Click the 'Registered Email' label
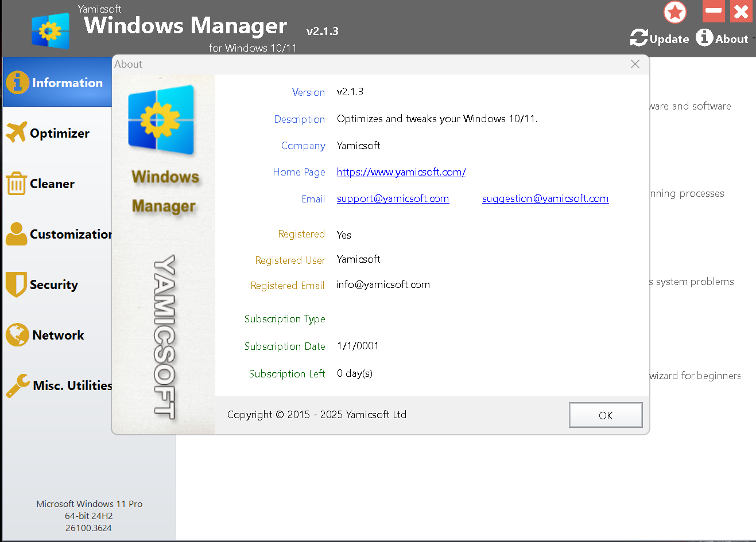The height and width of the screenshot is (542, 756). pyautogui.click(x=288, y=286)
